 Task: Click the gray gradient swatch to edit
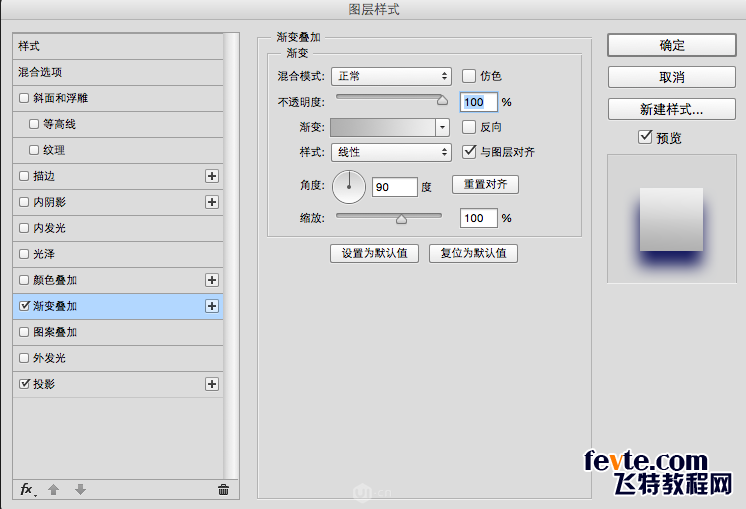383,127
